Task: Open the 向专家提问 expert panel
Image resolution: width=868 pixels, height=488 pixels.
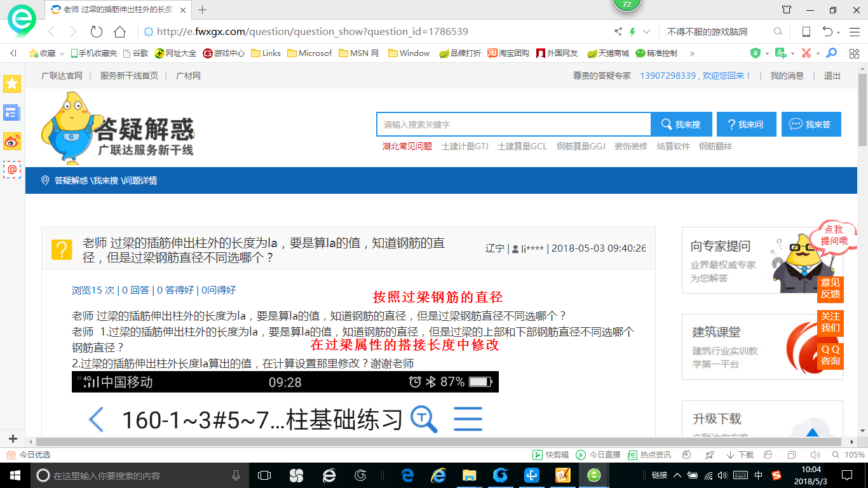Action: [763, 261]
